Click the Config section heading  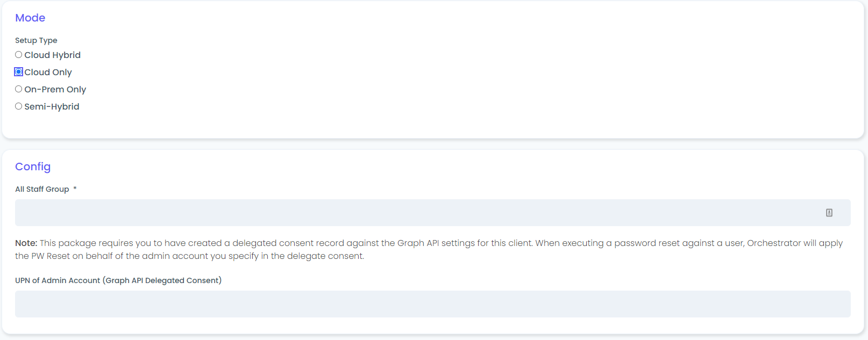click(x=33, y=167)
